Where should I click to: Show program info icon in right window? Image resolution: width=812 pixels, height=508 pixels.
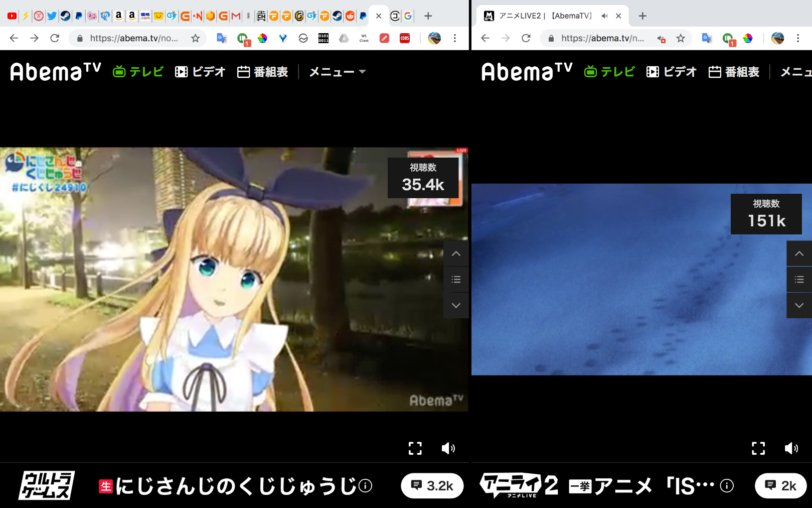point(727,485)
